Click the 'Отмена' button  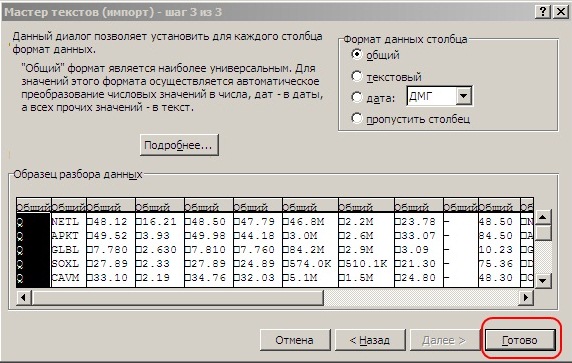click(x=295, y=340)
